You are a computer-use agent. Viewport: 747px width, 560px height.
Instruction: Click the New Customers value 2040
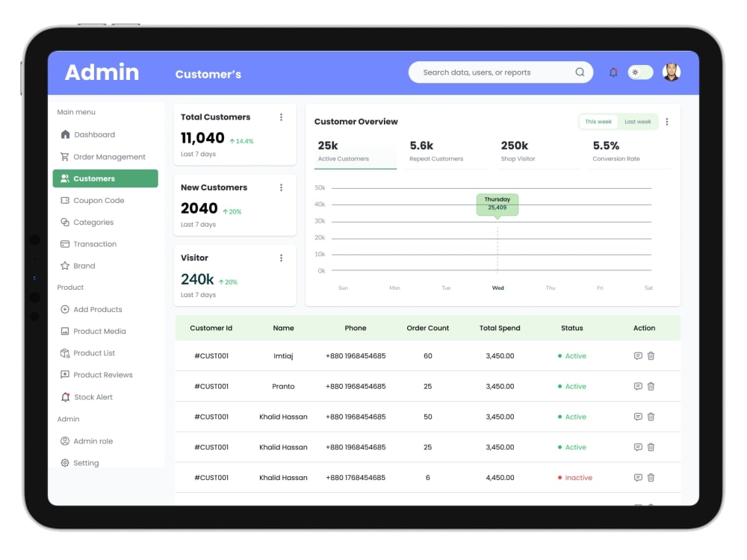[199, 208]
